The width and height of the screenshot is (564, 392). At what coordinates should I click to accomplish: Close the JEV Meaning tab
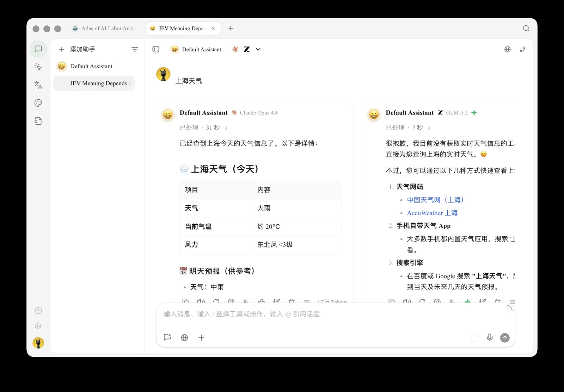point(213,29)
